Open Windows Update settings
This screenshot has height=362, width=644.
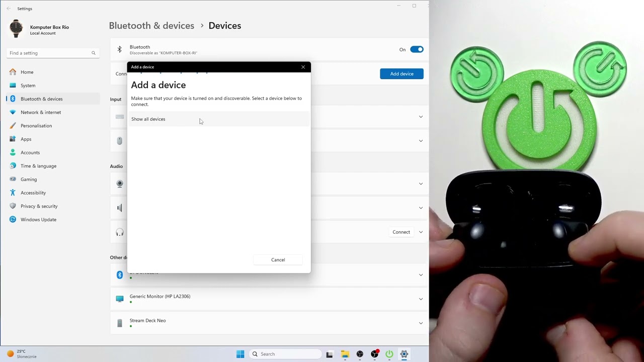(53, 220)
